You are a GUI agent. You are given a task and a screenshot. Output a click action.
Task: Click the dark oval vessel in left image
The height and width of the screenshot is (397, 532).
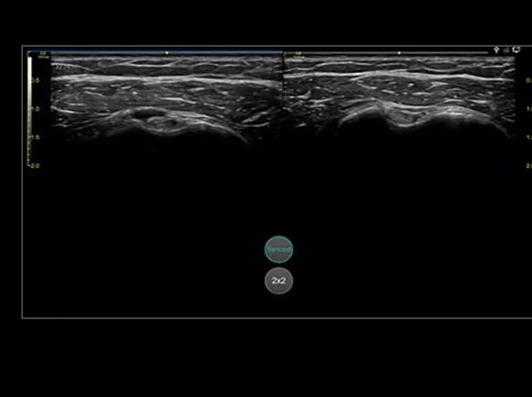click(x=143, y=113)
